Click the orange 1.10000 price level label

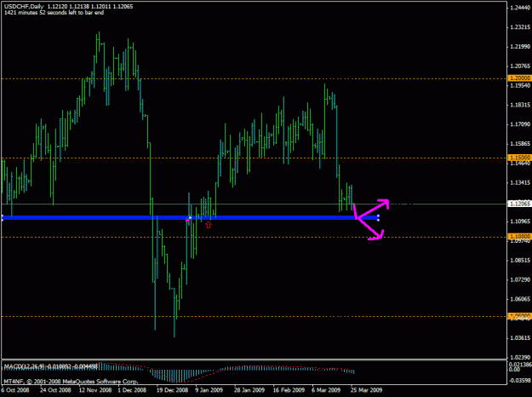(x=519, y=236)
